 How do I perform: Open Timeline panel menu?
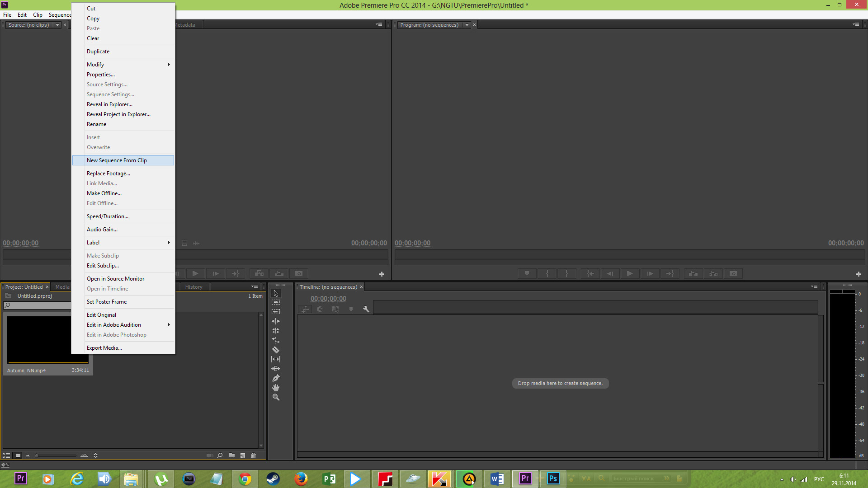814,286
